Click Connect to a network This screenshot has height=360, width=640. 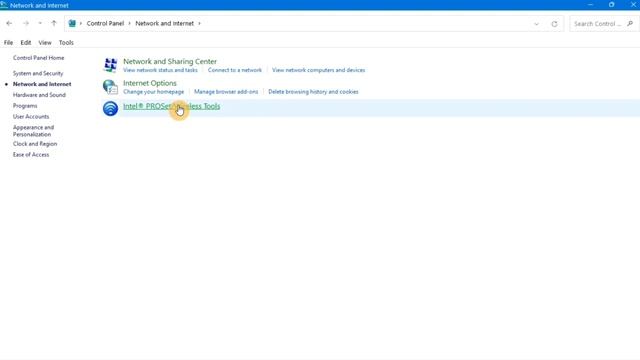tap(235, 70)
